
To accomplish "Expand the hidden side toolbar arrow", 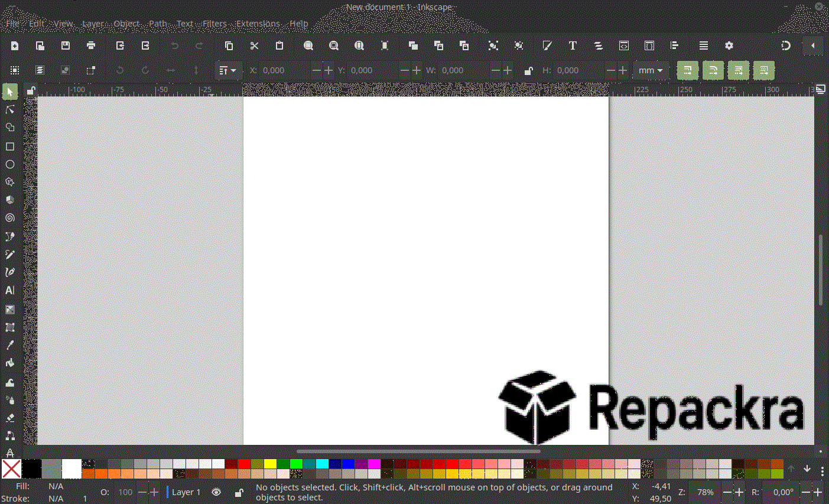I will point(812,45).
